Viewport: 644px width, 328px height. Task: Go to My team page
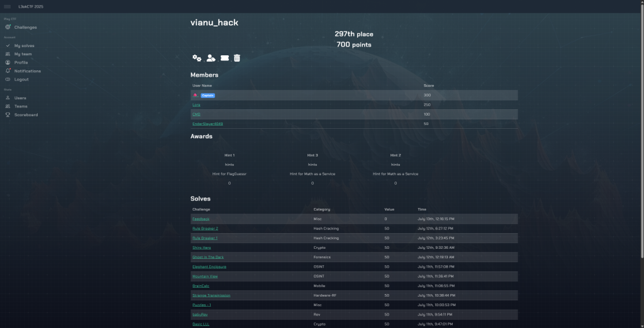(23, 54)
